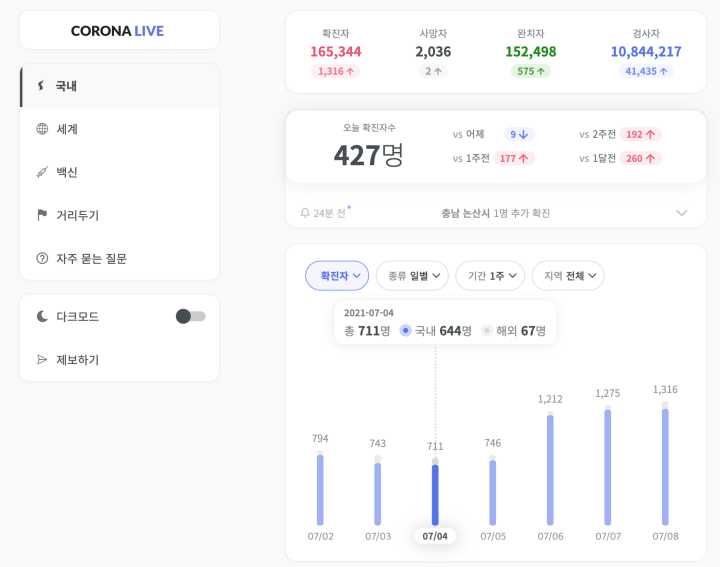Click the vs 1주전 177 increase badge

click(513, 158)
